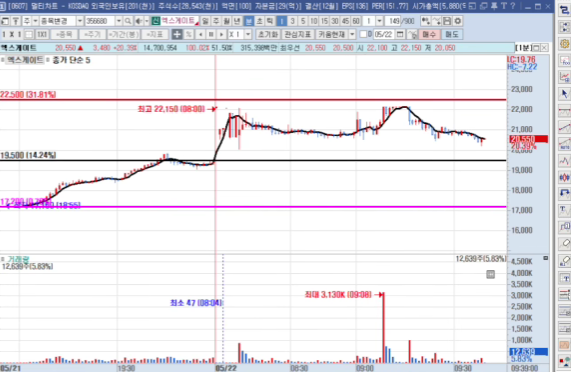The height and width of the screenshot is (372, 571).
Task: Click the save chart floppy disk icon
Action: click(447, 21)
